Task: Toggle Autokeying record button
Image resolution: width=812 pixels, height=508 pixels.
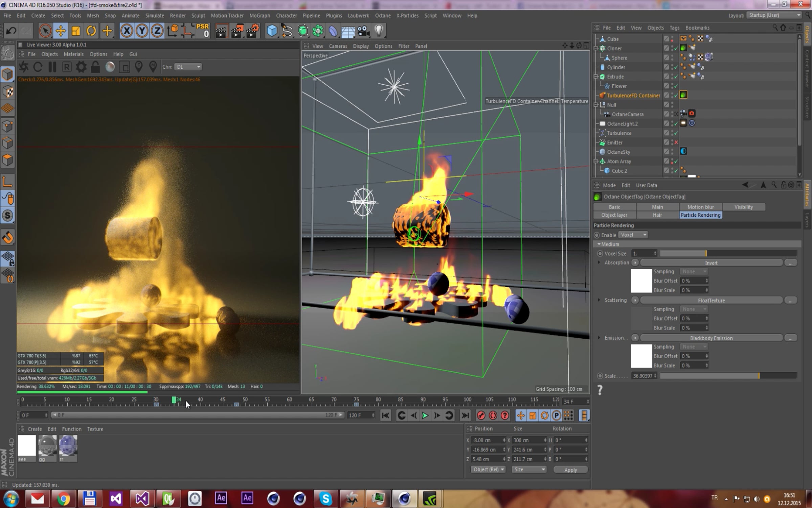Action: pyautogui.click(x=493, y=415)
